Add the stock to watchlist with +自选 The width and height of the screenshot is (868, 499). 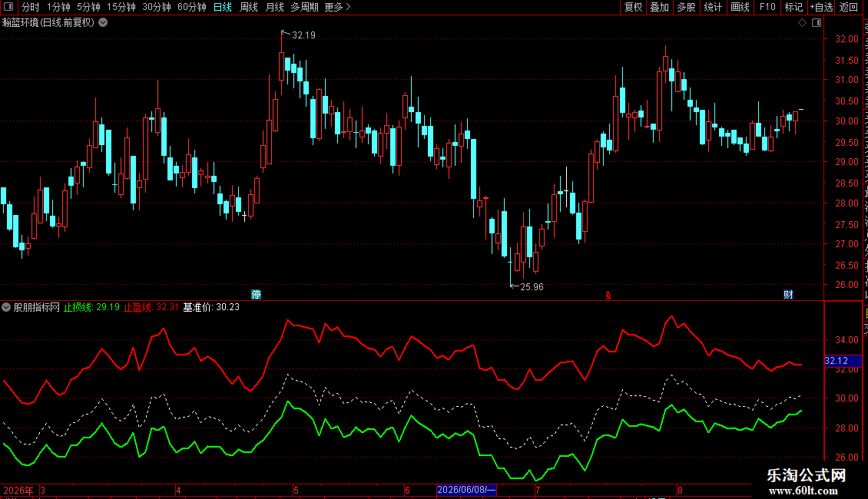point(821,7)
